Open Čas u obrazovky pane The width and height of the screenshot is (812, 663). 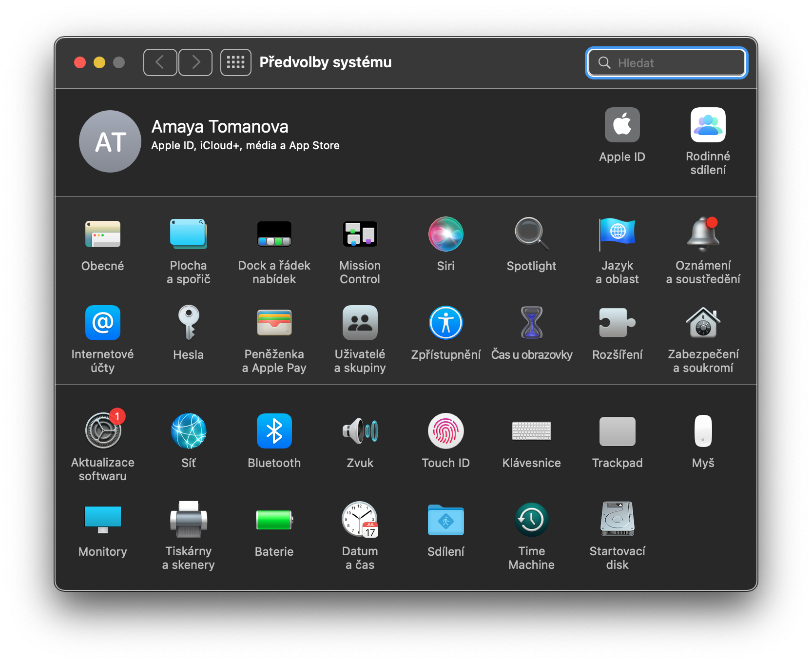pyautogui.click(x=532, y=323)
